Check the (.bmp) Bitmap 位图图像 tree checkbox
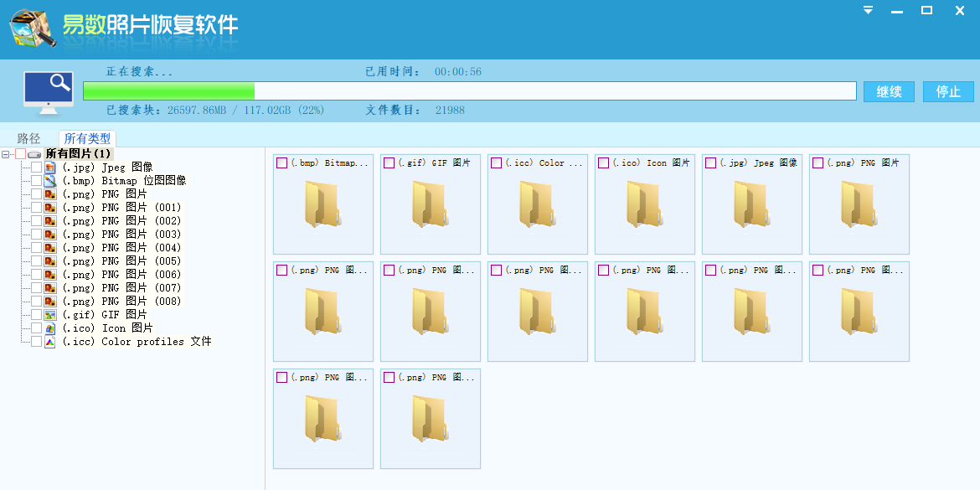980x490 pixels. [36, 181]
